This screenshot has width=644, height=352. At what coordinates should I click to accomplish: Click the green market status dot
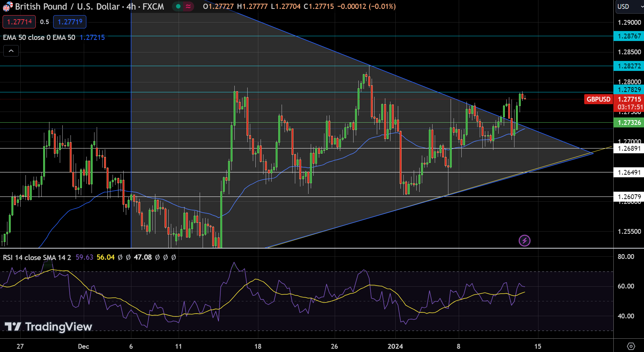pyautogui.click(x=178, y=6)
